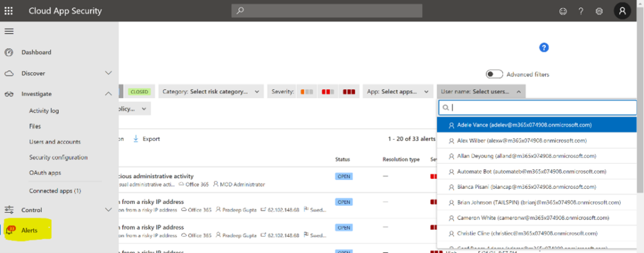The width and height of the screenshot is (644, 253).
Task: Open the Category risk dropdown
Action: pos(211,92)
